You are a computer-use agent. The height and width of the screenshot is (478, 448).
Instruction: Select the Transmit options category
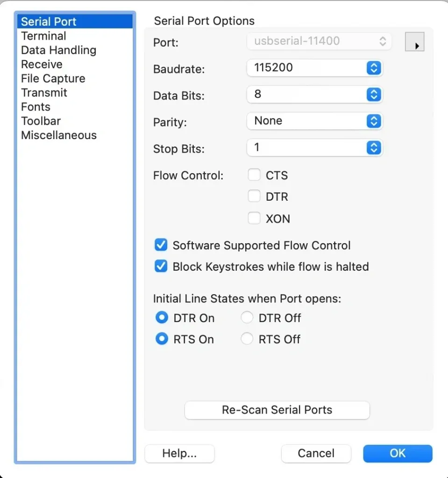click(44, 93)
